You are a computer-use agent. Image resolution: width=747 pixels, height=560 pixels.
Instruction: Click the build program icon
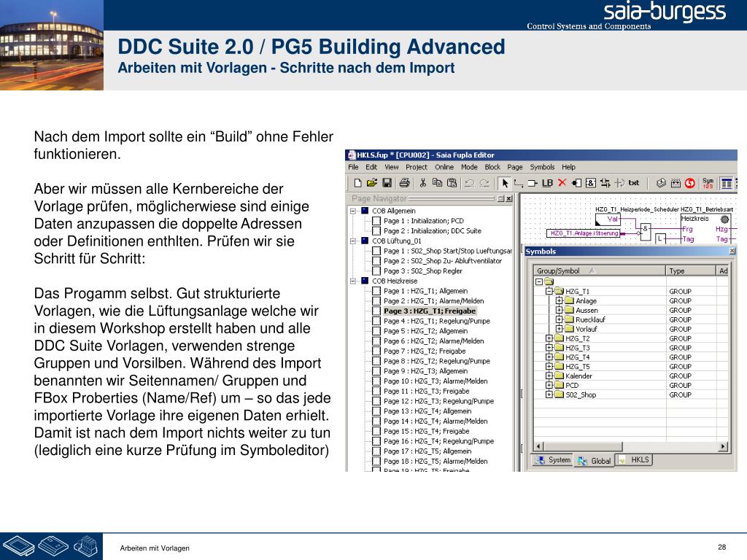tap(661, 183)
